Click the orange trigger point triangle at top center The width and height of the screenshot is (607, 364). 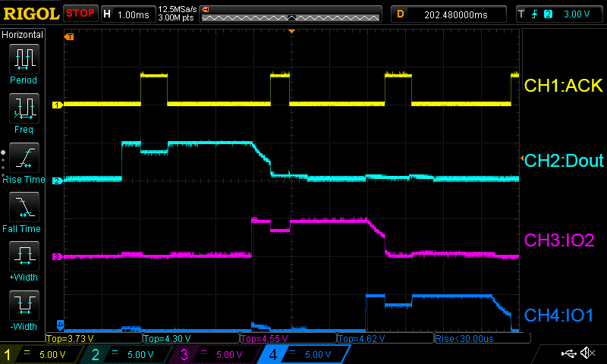coord(292,31)
